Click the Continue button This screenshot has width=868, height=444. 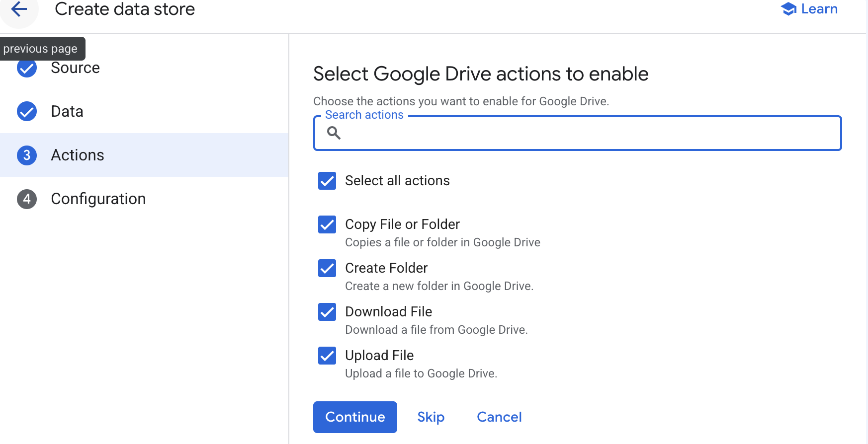pyautogui.click(x=355, y=417)
